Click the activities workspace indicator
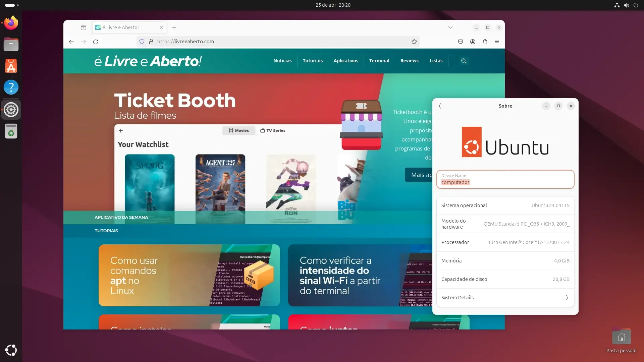 pos(12,5)
